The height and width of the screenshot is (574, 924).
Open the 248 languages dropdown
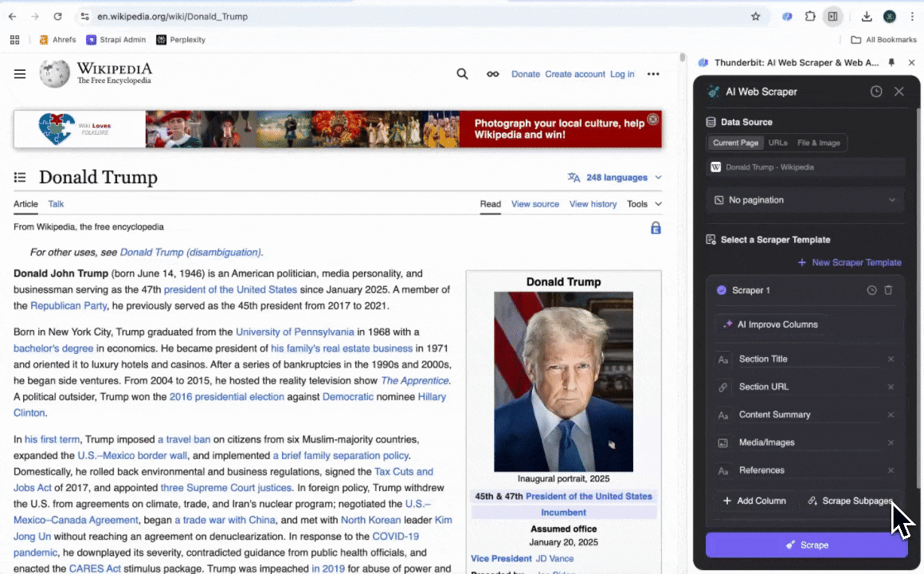(615, 177)
